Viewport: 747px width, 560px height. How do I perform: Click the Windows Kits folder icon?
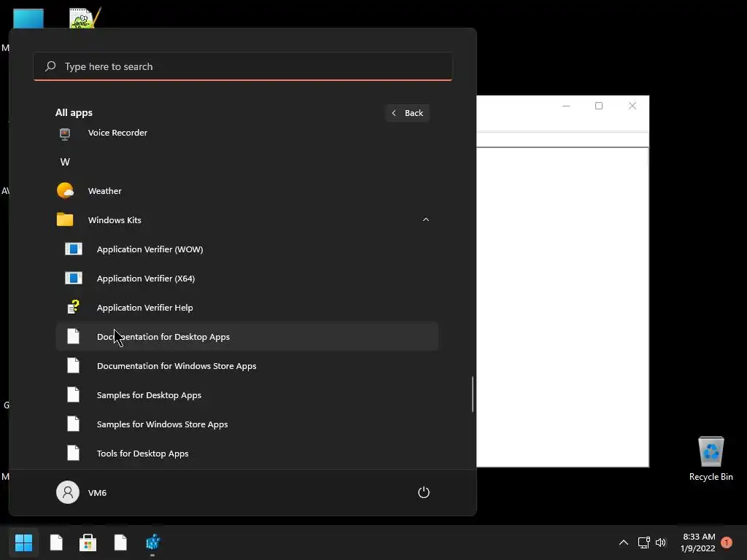[x=65, y=219]
